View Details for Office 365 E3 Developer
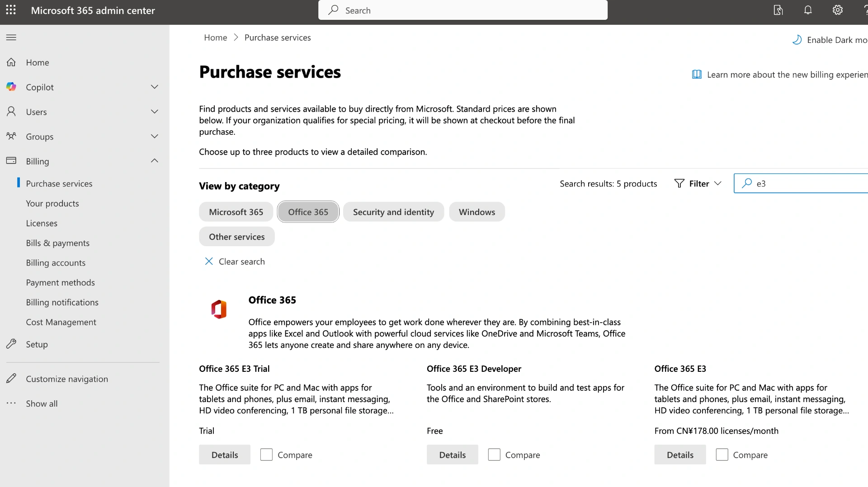 (452, 454)
